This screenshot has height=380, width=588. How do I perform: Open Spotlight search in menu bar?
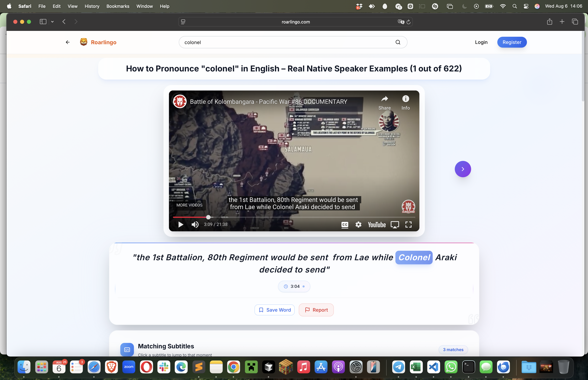click(x=514, y=6)
